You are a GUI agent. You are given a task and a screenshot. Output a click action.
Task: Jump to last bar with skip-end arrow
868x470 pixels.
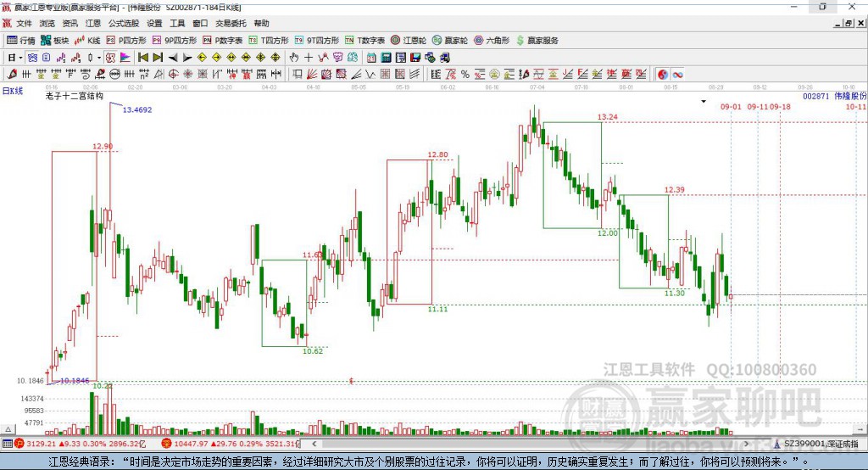pyautogui.click(x=158, y=58)
